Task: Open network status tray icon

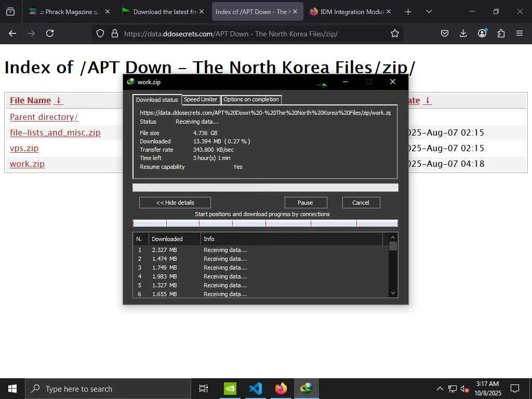Action: pos(453,389)
